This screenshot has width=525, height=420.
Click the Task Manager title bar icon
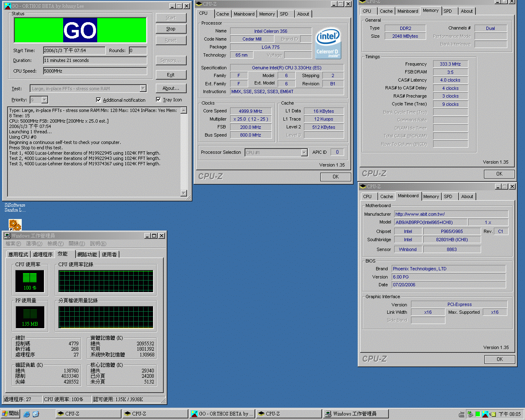[x=7, y=235]
